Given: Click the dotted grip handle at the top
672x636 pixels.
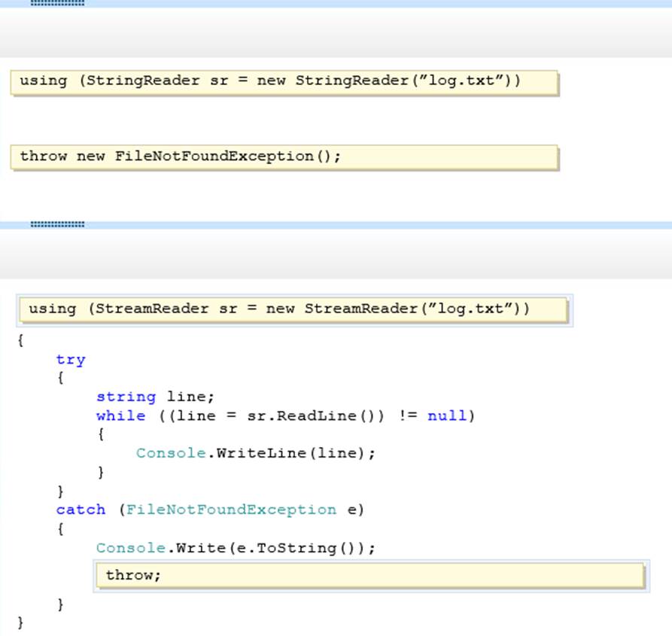Looking at the screenshot, I should (57, 3).
